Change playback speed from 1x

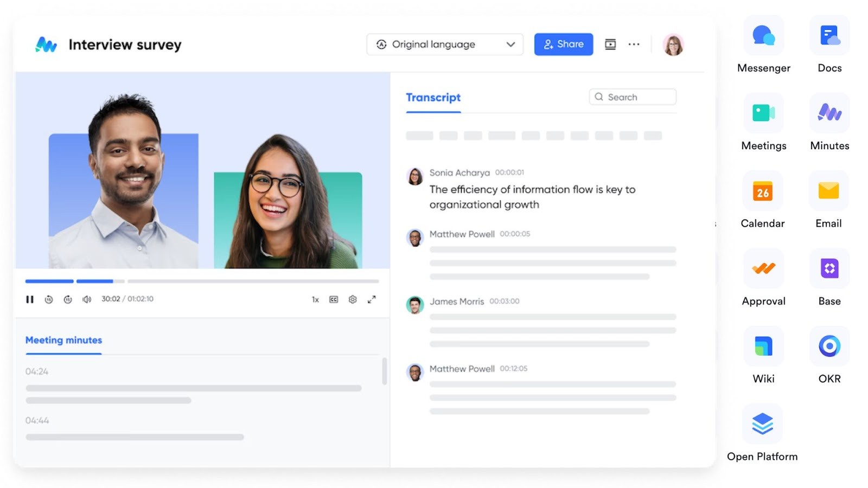315,299
